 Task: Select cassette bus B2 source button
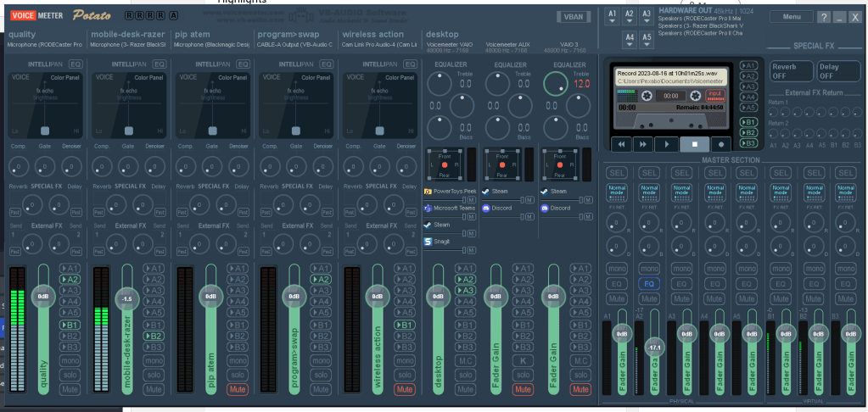[x=748, y=133]
